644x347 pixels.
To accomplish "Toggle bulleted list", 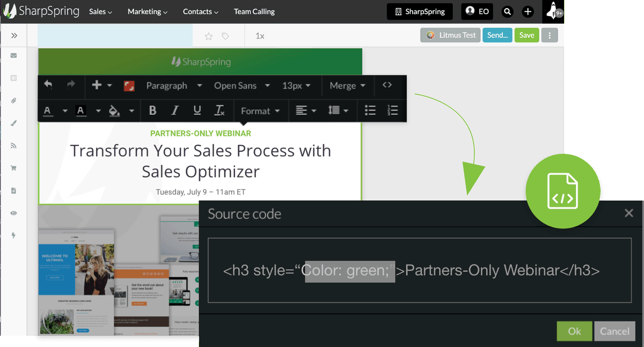I will (370, 110).
